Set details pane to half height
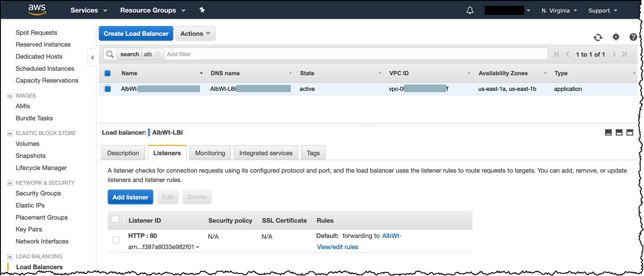Screen dimensions: 644x276 [619, 132]
